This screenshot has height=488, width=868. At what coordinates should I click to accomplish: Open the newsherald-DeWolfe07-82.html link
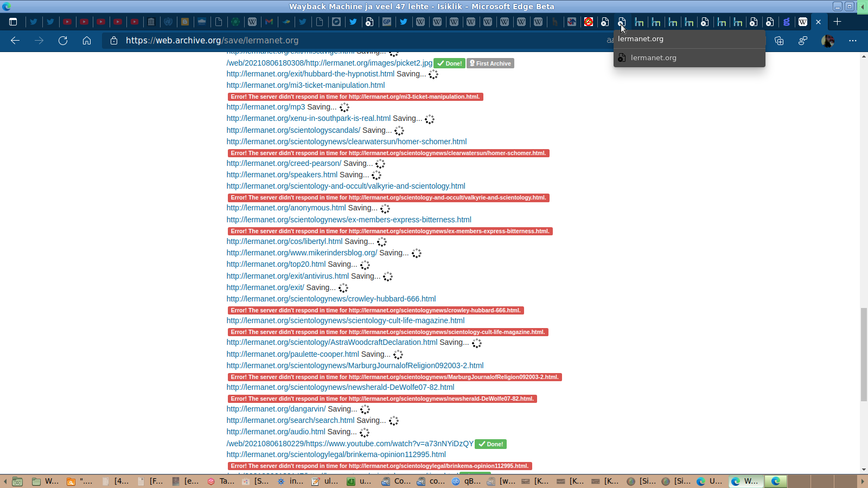pyautogui.click(x=341, y=388)
